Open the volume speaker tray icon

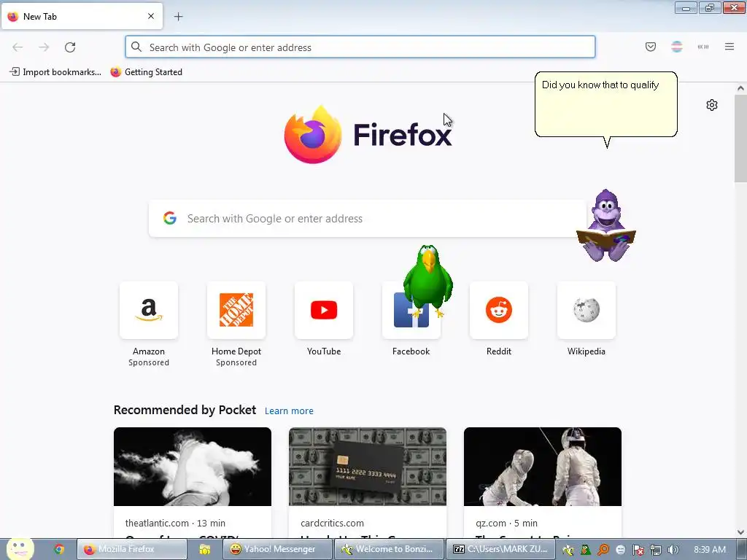(673, 550)
